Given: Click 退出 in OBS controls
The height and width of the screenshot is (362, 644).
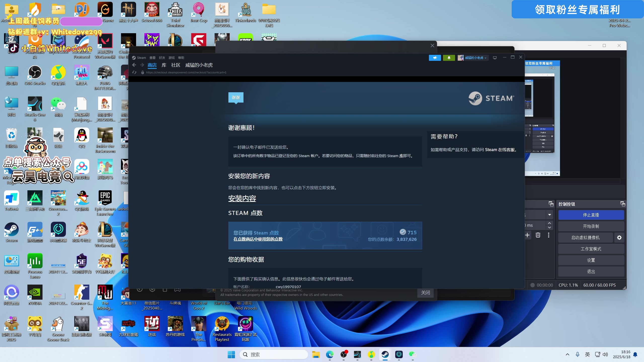Looking at the screenshot, I should pyautogui.click(x=591, y=272).
